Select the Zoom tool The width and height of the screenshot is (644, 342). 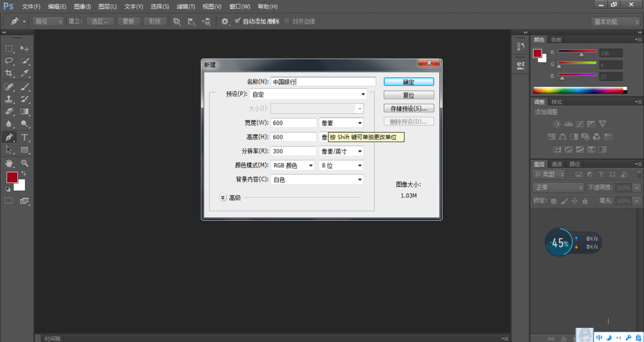(24, 163)
